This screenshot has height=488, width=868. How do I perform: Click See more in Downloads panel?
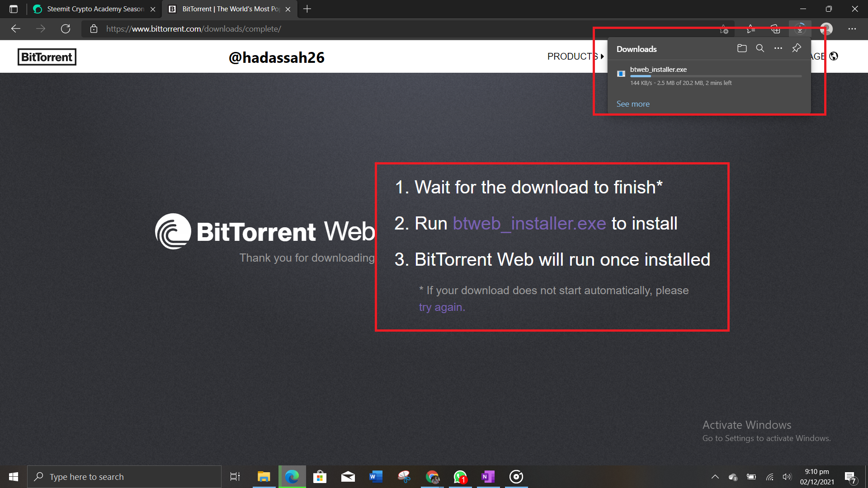click(633, 104)
